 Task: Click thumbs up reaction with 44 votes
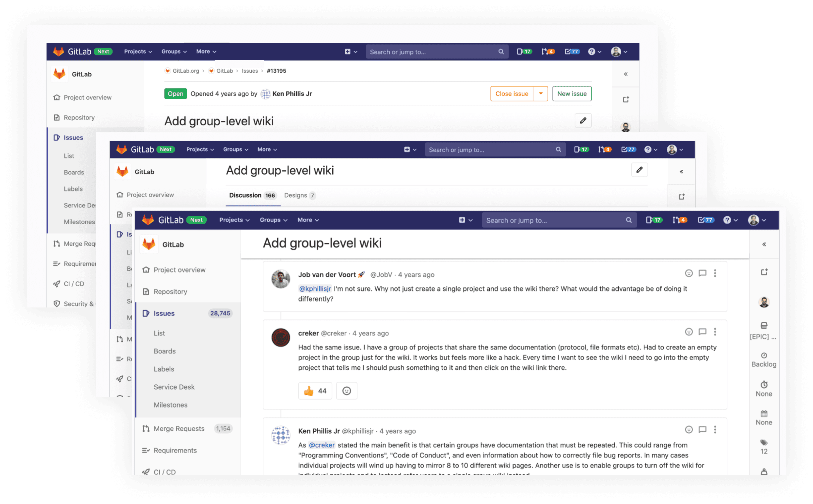click(x=315, y=391)
